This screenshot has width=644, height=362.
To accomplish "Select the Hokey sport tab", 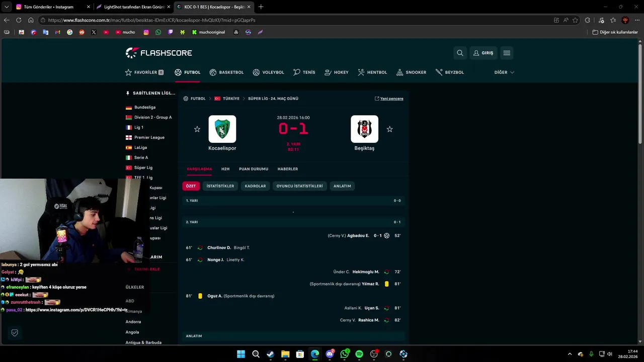I will coord(337,72).
